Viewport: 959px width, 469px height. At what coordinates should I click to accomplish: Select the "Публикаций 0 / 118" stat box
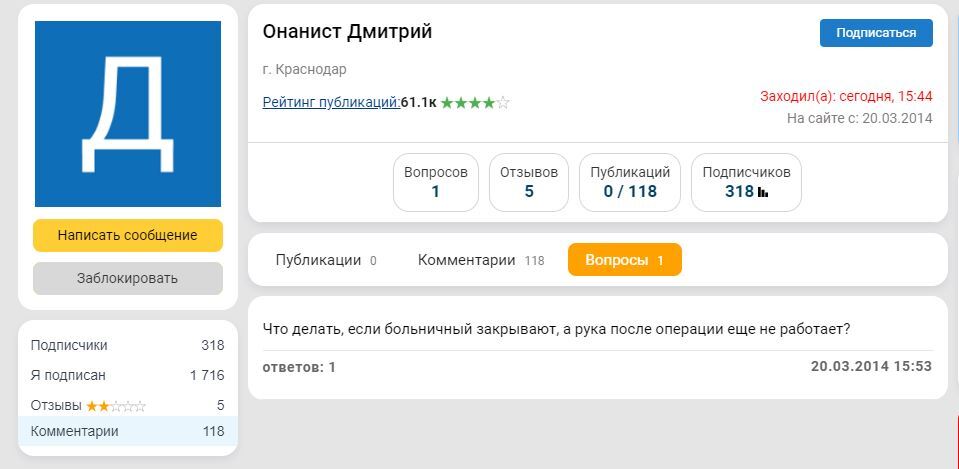pos(630,182)
